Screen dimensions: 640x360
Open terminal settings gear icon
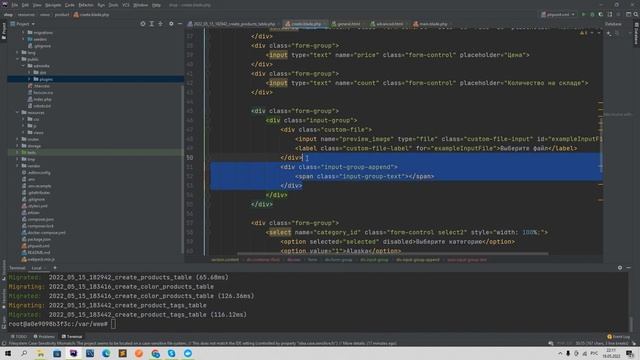(620, 268)
